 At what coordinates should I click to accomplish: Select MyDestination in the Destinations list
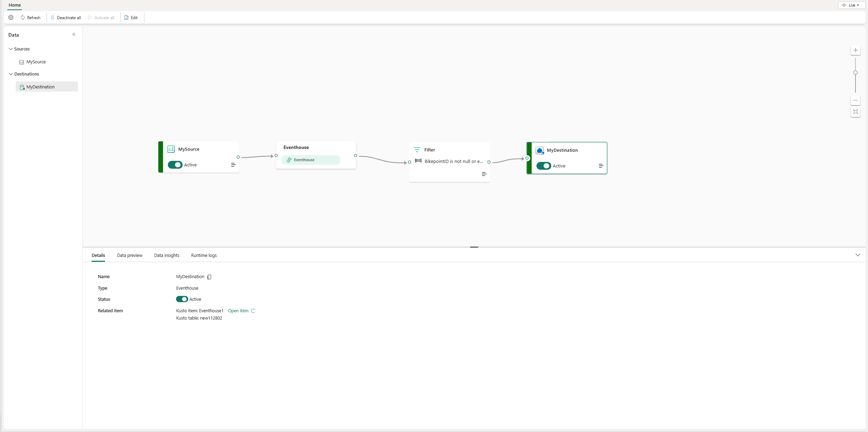[x=41, y=86]
